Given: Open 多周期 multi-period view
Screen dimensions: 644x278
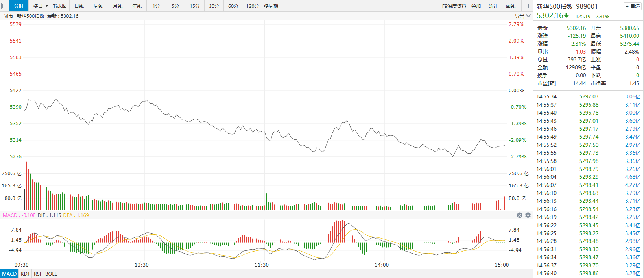Looking at the screenshot, I should click(271, 6).
